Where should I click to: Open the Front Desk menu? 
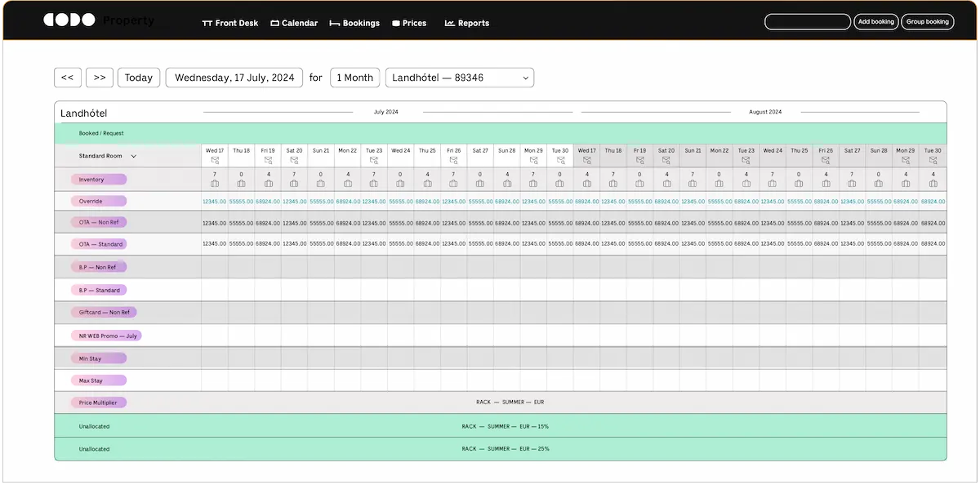point(229,23)
